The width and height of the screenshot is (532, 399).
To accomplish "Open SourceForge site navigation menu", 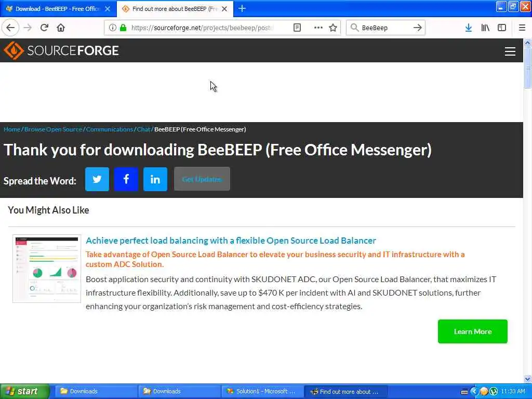I will (510, 51).
